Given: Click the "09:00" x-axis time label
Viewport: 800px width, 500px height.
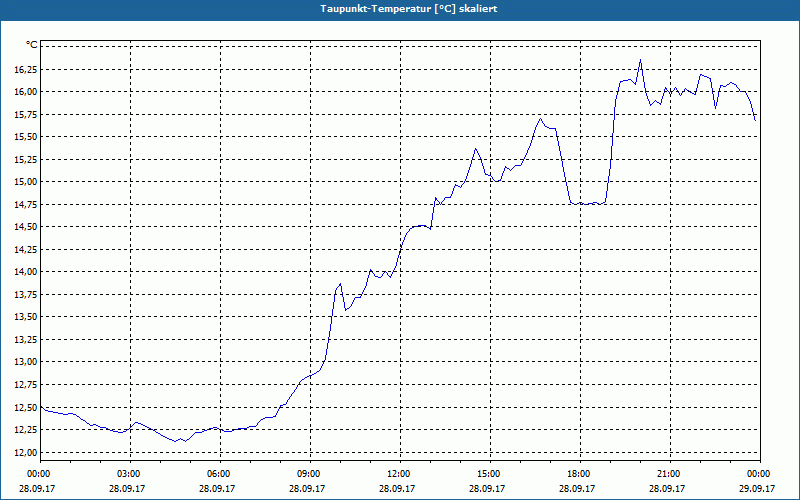Looking at the screenshot, I should (x=308, y=474).
